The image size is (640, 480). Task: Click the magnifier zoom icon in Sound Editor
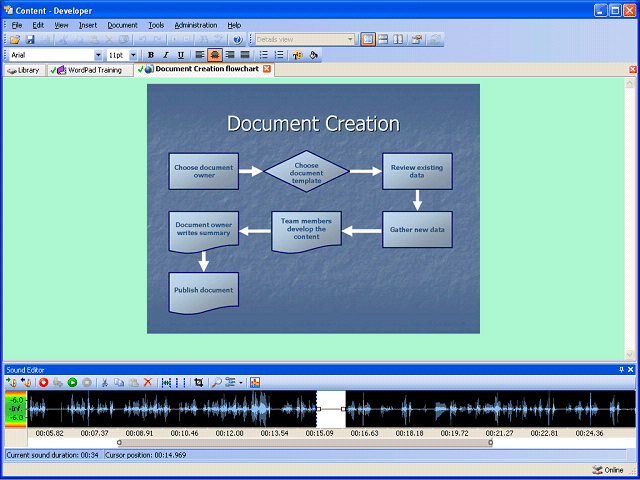point(217,382)
